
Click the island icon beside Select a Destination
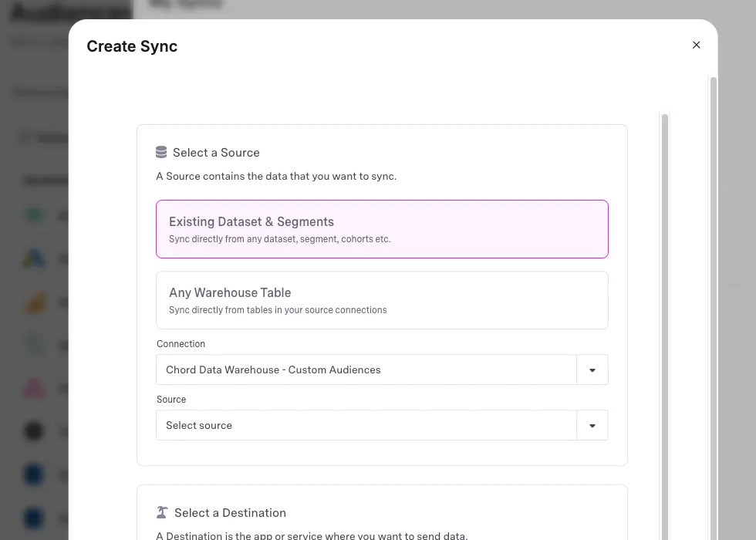(162, 512)
